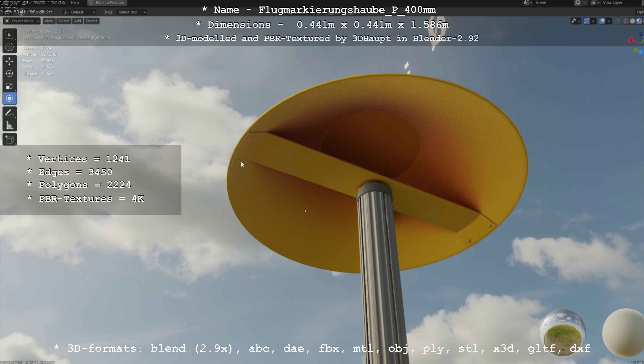Switch to material preview shading
The width and height of the screenshot is (644, 364).
(639, 21)
